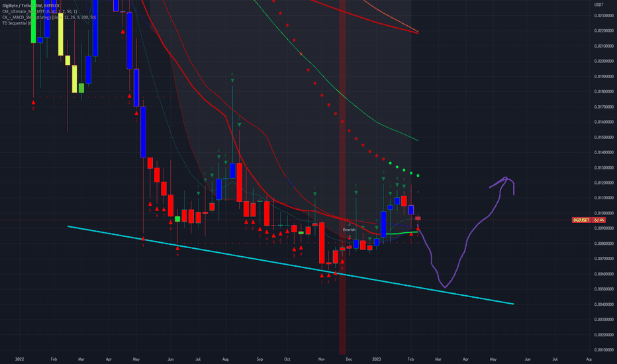617x364 pixels.
Task: Click the Bearish signal label
Action: tap(349, 230)
